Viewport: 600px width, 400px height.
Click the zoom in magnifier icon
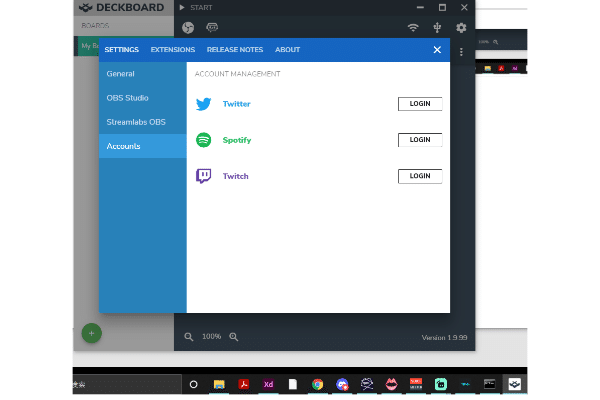coord(233,337)
